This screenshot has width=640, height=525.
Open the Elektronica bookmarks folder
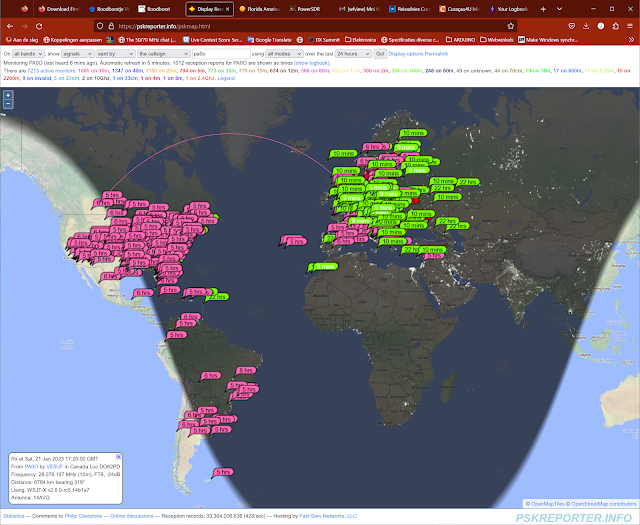pyautogui.click(x=360, y=40)
